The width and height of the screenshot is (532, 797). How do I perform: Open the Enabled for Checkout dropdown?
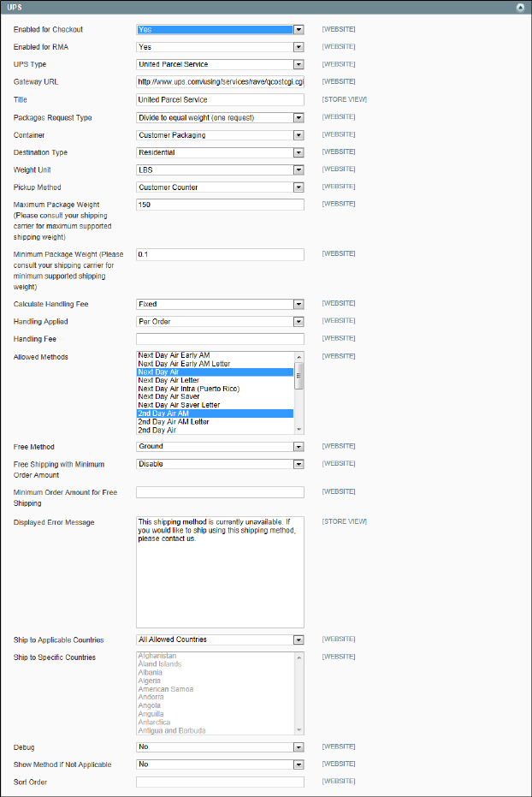221,29
